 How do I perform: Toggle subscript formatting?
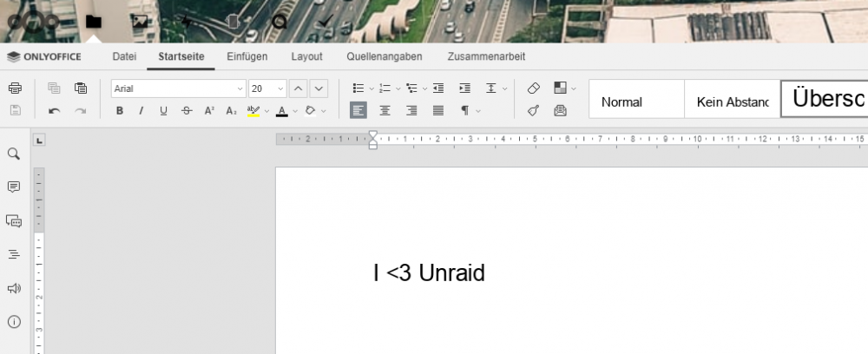tap(232, 111)
